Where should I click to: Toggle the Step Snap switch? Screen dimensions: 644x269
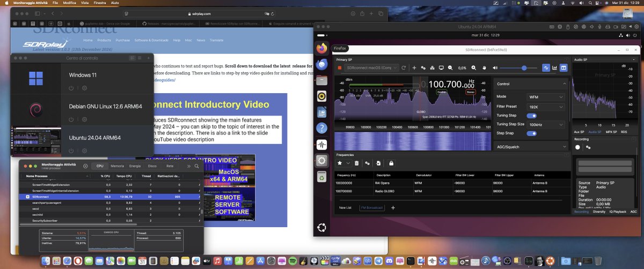click(532, 133)
